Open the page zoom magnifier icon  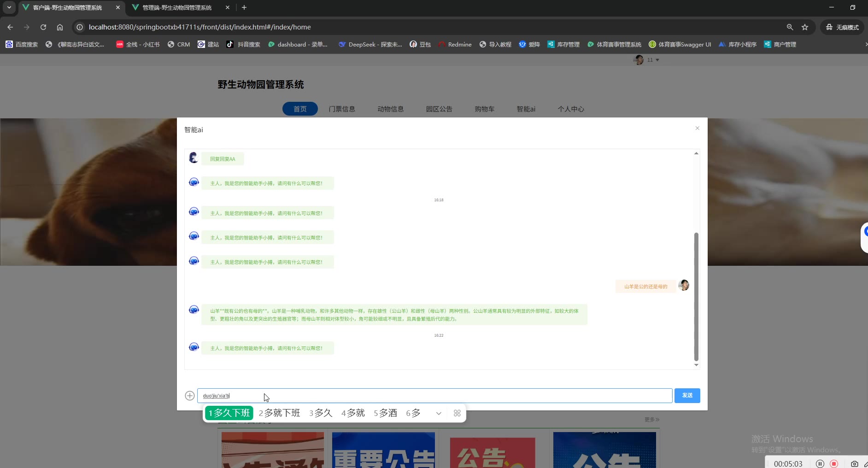click(790, 27)
